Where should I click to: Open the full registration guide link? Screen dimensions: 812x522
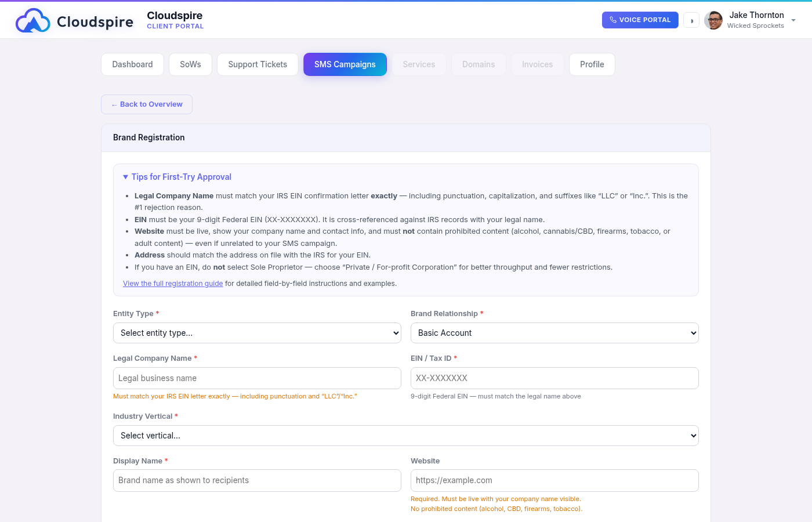(173, 284)
